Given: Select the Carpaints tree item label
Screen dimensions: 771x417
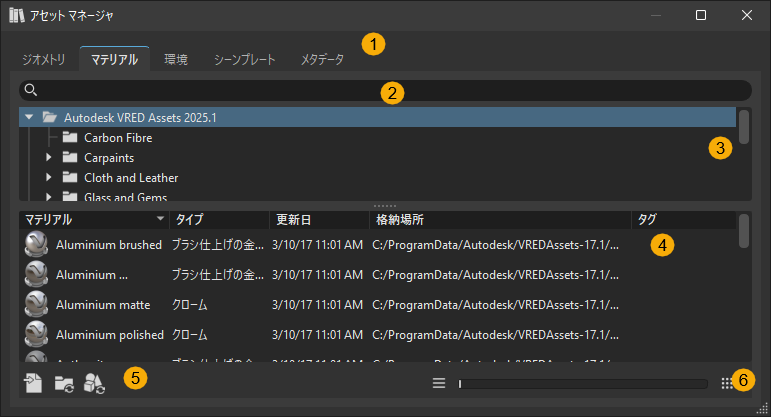Looking at the screenshot, I should [x=109, y=158].
